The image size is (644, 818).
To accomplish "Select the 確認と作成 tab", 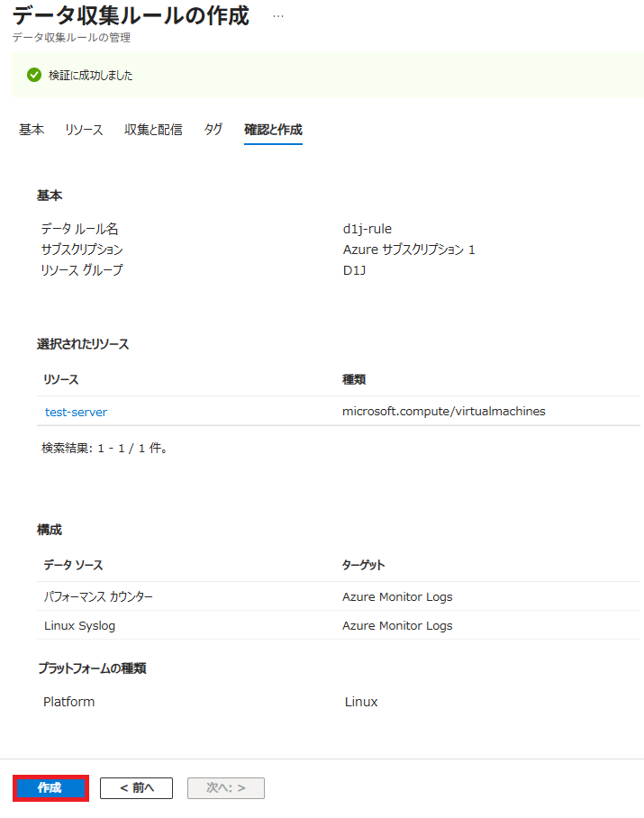I will click(x=273, y=130).
